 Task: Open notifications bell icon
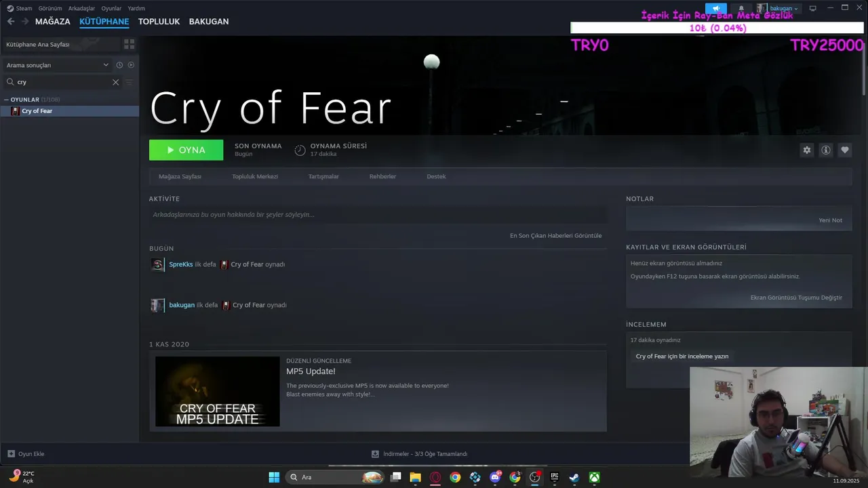coord(741,8)
